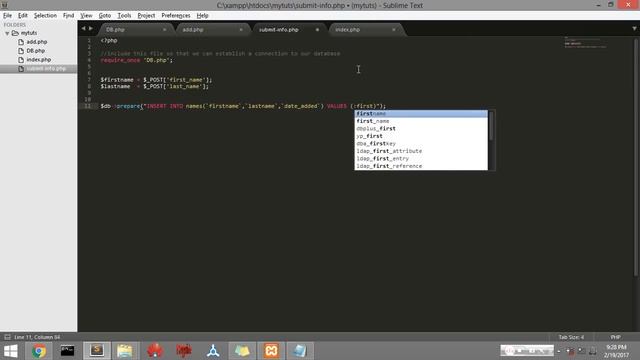
Task: Close the index.php tab
Action: click(394, 30)
